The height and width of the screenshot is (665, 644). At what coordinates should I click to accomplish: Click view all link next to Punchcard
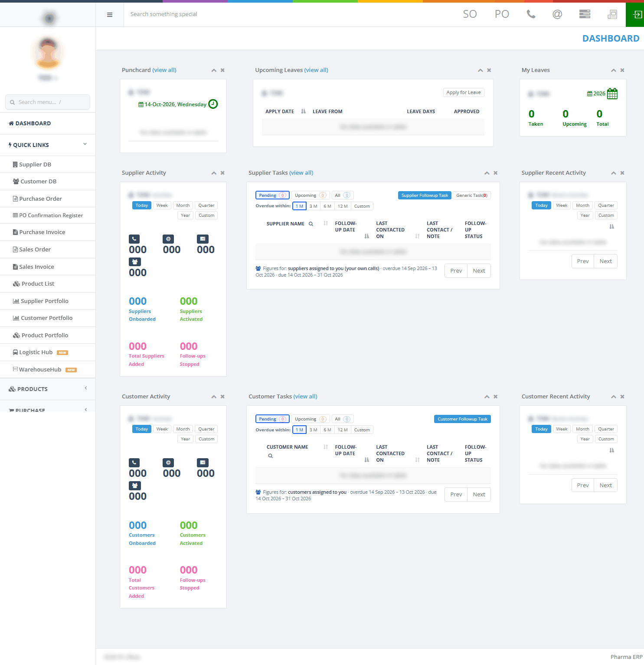164,70
